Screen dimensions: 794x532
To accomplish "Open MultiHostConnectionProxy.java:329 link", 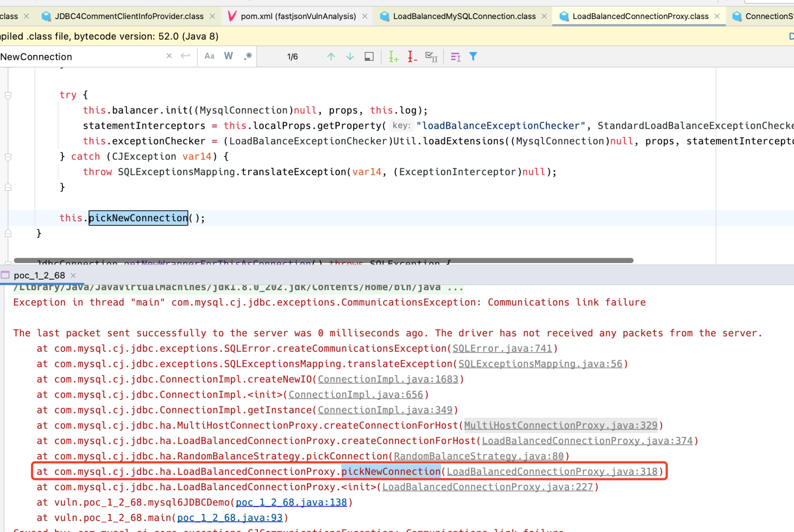I will (x=561, y=425).
